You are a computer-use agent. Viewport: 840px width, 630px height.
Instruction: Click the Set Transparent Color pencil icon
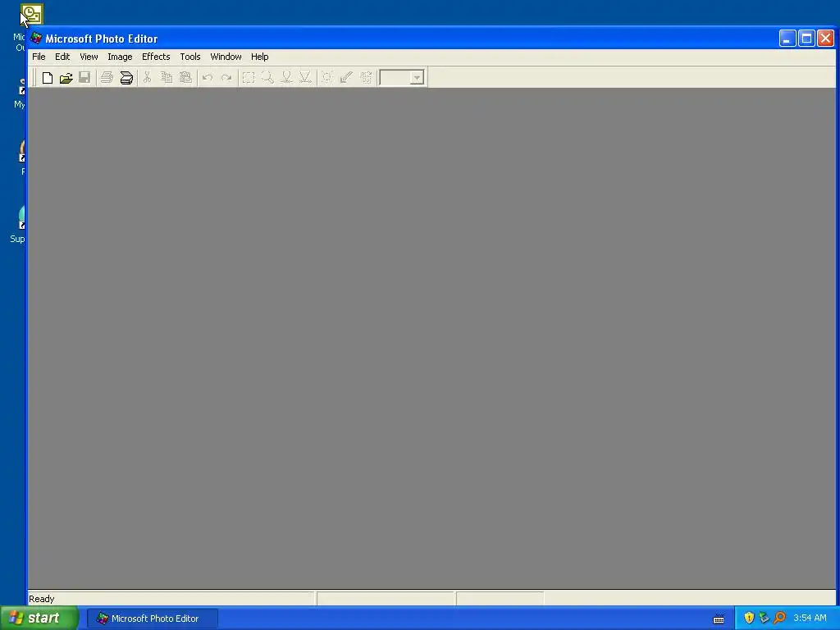[x=347, y=78]
